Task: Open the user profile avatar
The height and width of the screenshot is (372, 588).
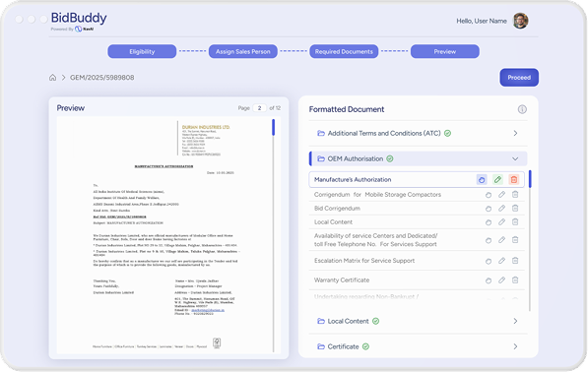Action: [520, 21]
